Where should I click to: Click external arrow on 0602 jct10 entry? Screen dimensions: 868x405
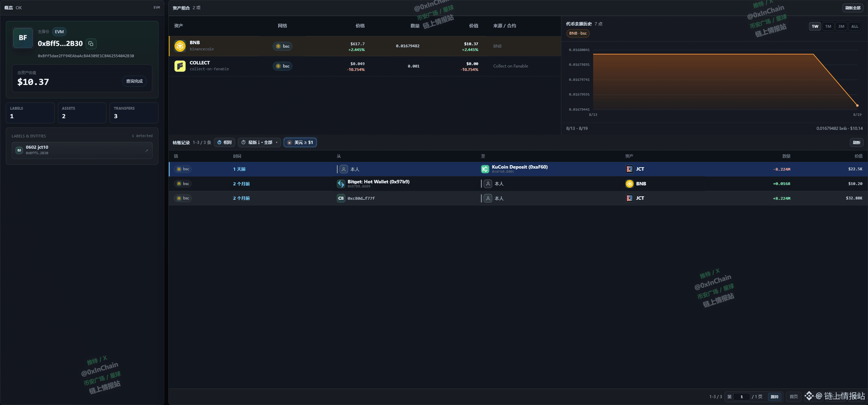pyautogui.click(x=146, y=150)
